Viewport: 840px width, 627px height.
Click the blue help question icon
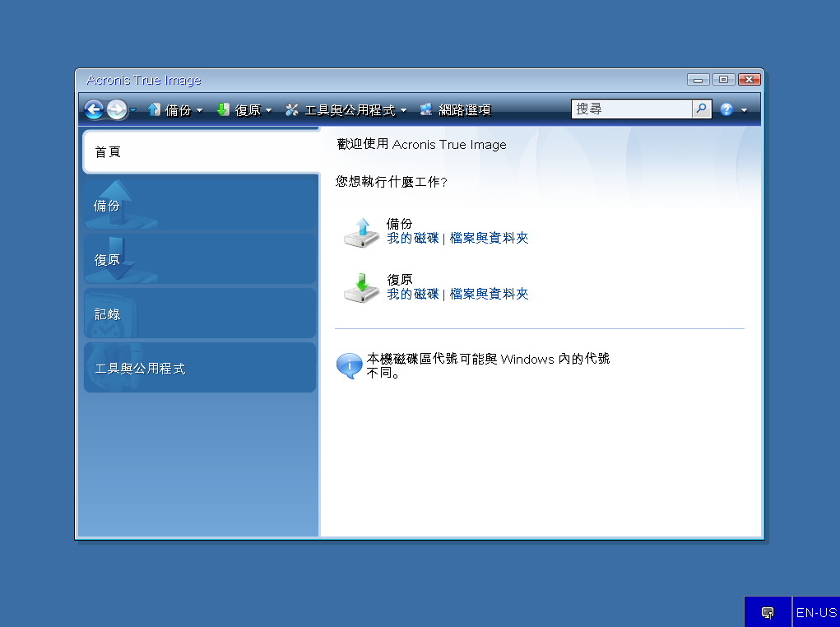(726, 110)
